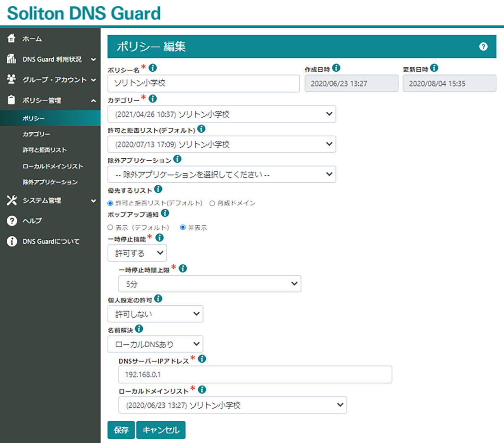
Task: Open the 一時停止時間上限 dropdown showing 5分
Action: tap(210, 284)
